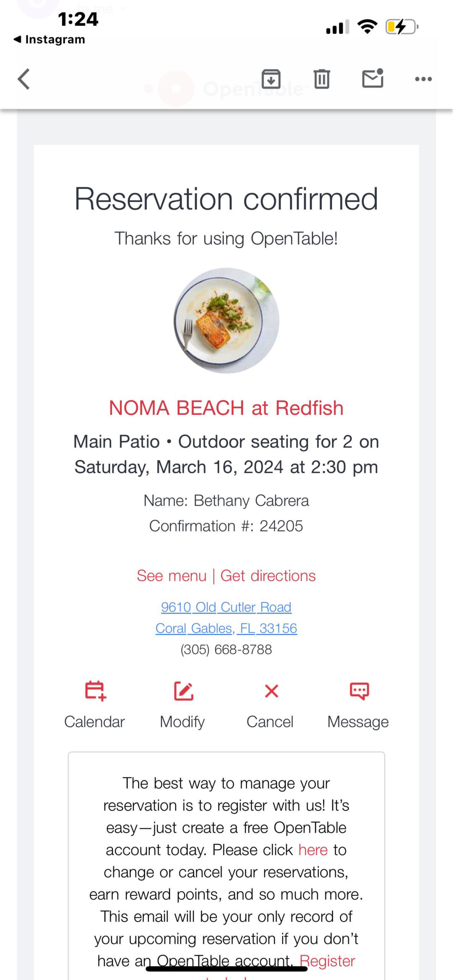453x980 pixels.
Task: Tap the back chevron arrow
Action: (24, 79)
